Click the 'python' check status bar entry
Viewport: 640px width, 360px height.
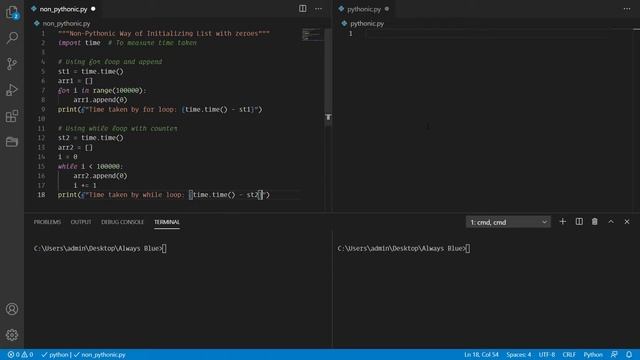click(x=55, y=354)
